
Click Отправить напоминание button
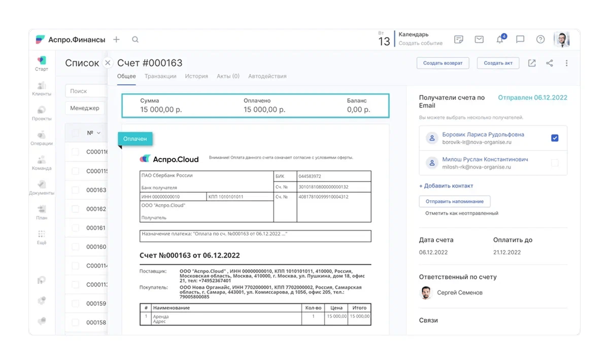pyautogui.click(x=454, y=201)
